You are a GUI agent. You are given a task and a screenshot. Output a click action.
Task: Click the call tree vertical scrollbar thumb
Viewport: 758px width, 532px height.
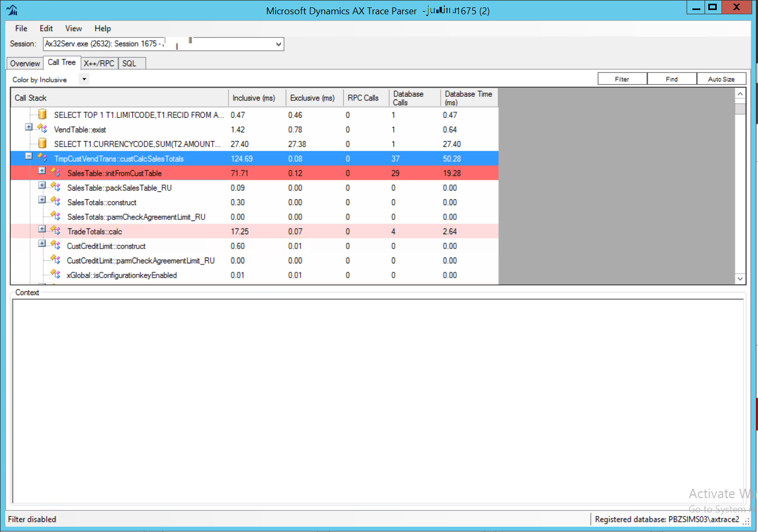(x=741, y=109)
